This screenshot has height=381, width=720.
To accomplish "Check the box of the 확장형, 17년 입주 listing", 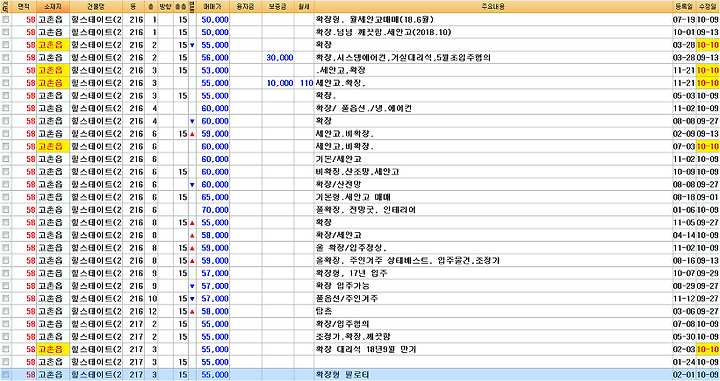I will pos(6,273).
